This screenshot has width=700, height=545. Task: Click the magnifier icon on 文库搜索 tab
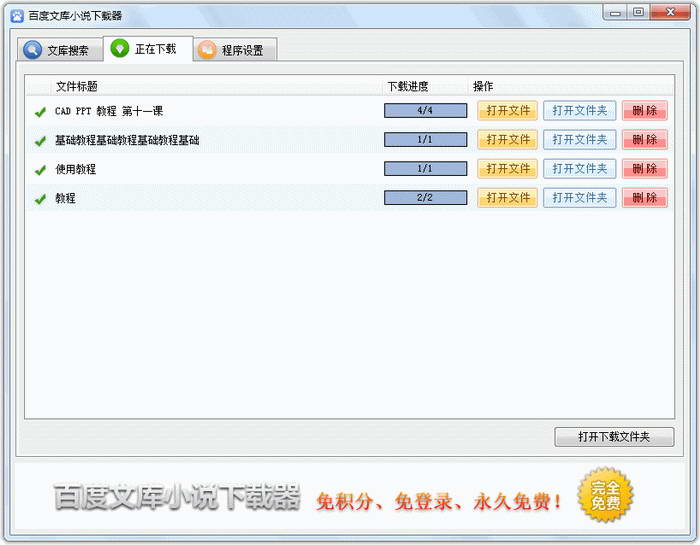(32, 50)
